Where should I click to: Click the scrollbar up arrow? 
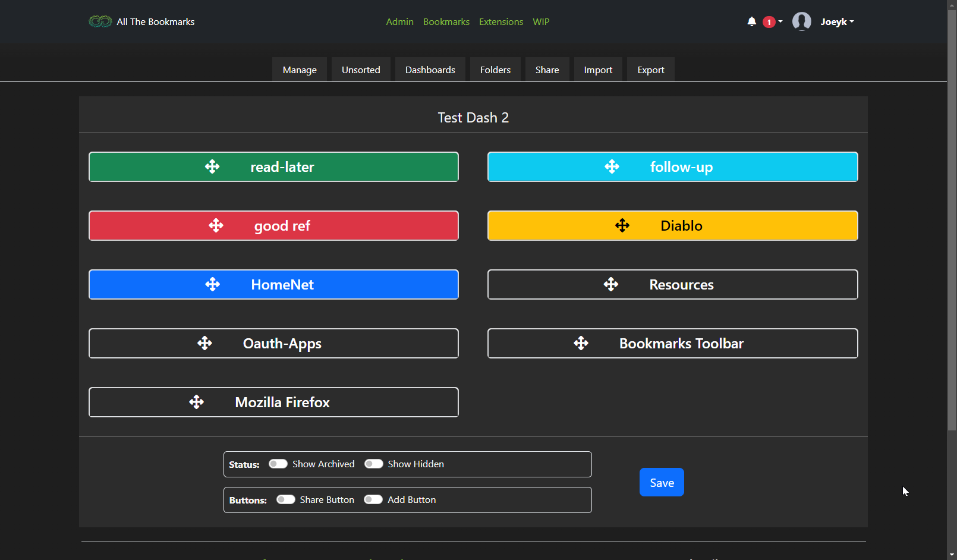(952, 5)
